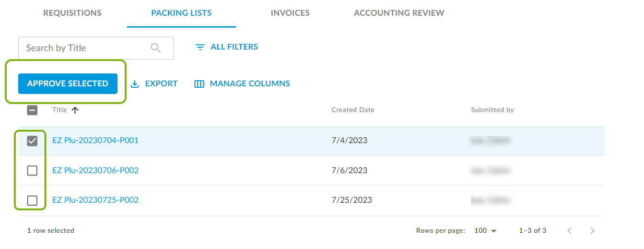The width and height of the screenshot is (644, 249).
Task: Click the Title sort ascending arrow
Action: coord(75,110)
